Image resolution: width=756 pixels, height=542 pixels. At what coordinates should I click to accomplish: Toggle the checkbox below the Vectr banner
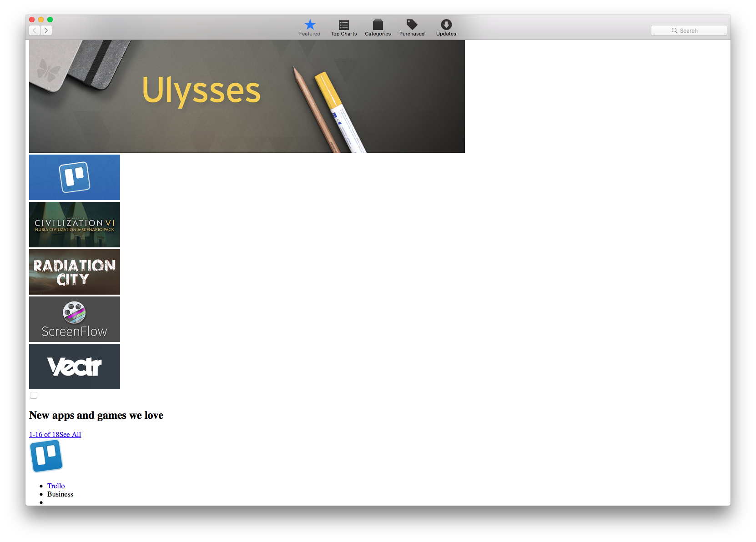(34, 395)
